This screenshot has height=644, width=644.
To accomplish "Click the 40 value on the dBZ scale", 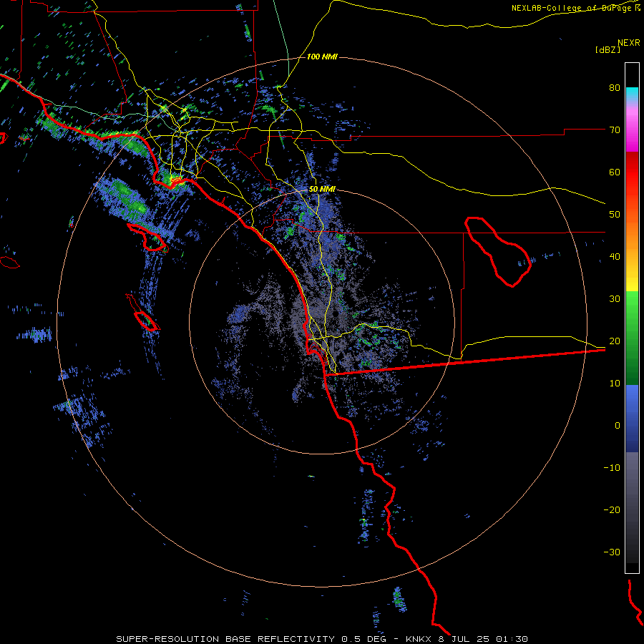I will tap(615, 257).
